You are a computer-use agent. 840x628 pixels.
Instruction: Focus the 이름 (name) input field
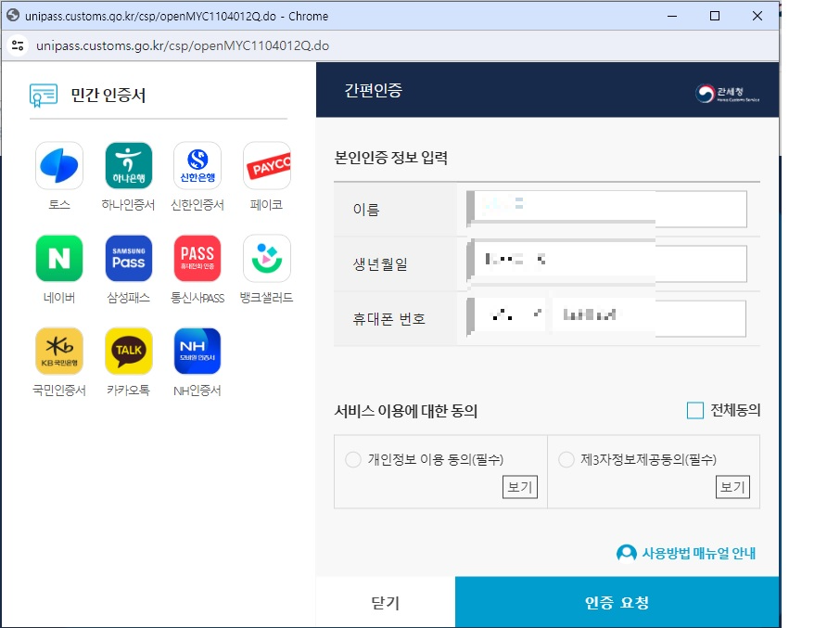pyautogui.click(x=607, y=209)
